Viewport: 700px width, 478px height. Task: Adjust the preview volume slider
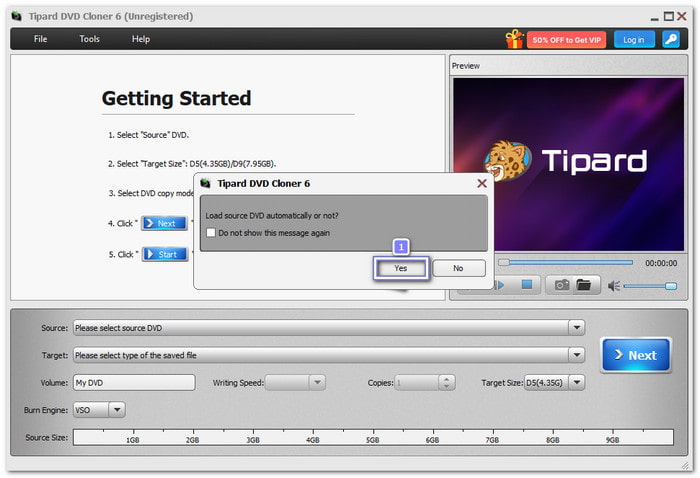click(650, 286)
